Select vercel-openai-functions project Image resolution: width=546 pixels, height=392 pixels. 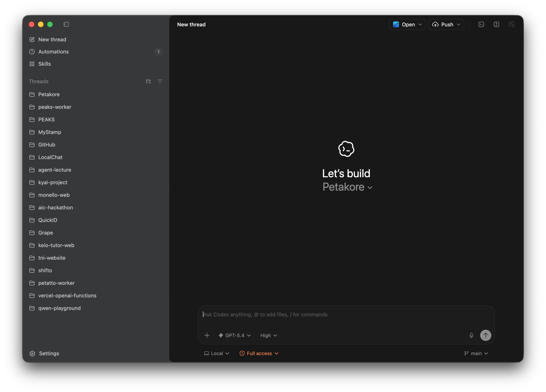[x=96, y=296]
